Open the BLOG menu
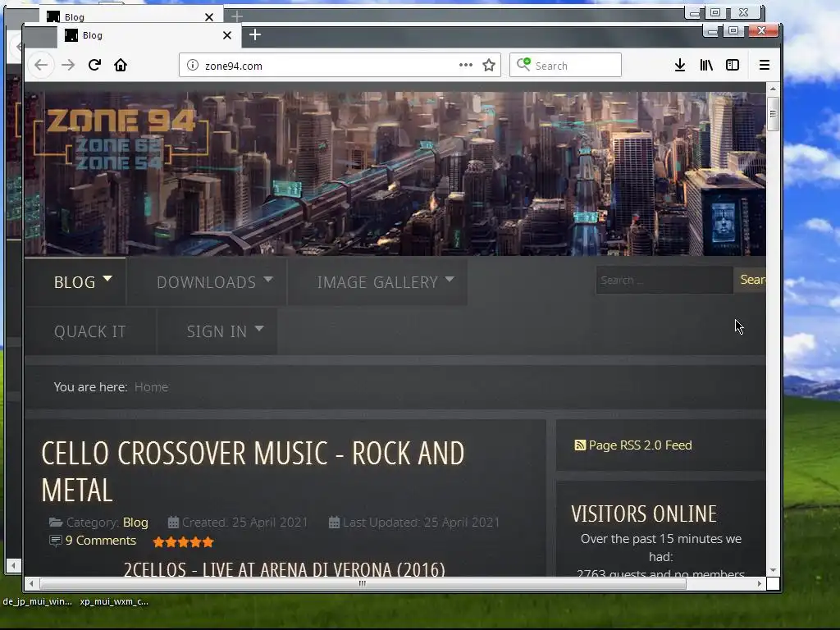Image resolution: width=840 pixels, height=630 pixels. [x=75, y=282]
